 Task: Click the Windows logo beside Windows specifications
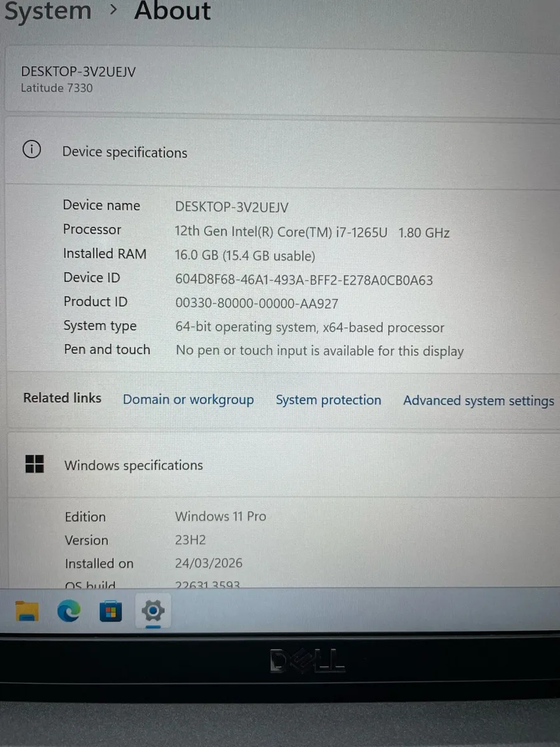(34, 464)
